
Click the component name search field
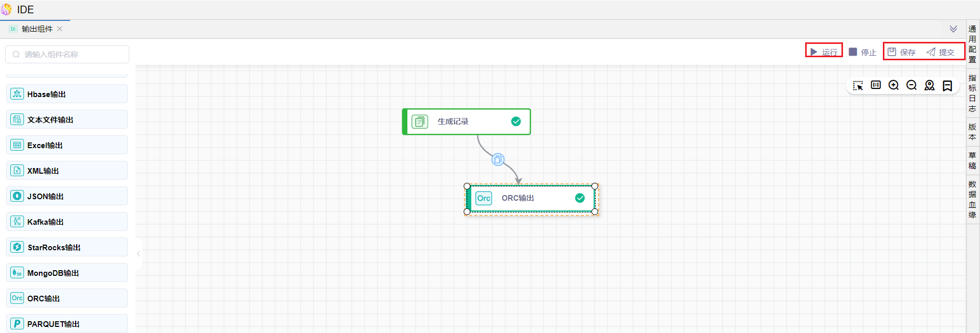click(67, 55)
